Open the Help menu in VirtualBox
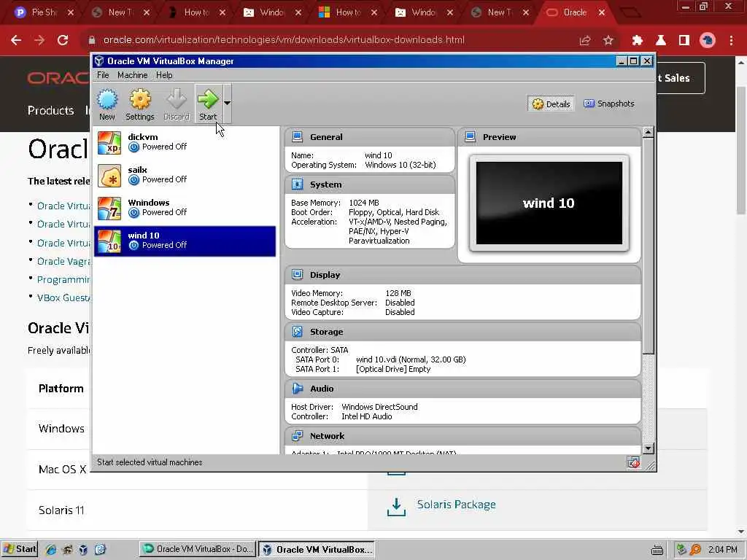Screen dimensions: 747x560 click(x=164, y=75)
